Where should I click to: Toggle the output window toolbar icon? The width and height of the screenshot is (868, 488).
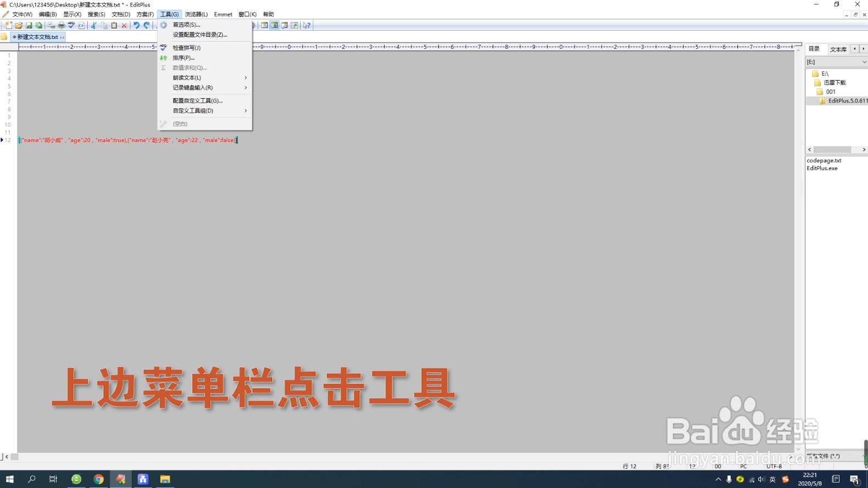pos(284,25)
